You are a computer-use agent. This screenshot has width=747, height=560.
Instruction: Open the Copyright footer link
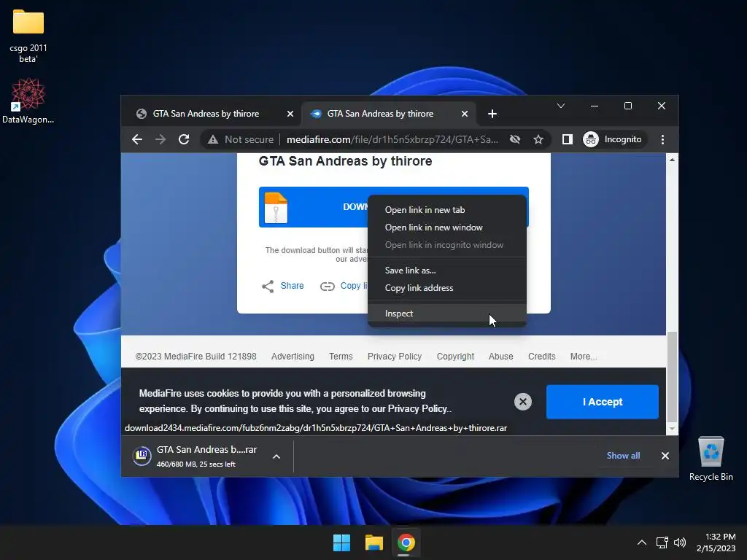point(455,356)
